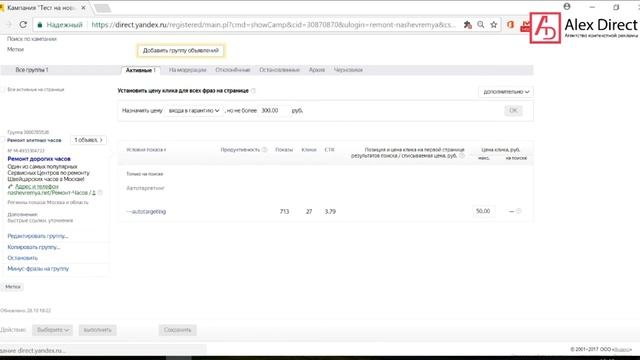Switch to the На модерации tab

(x=187, y=70)
